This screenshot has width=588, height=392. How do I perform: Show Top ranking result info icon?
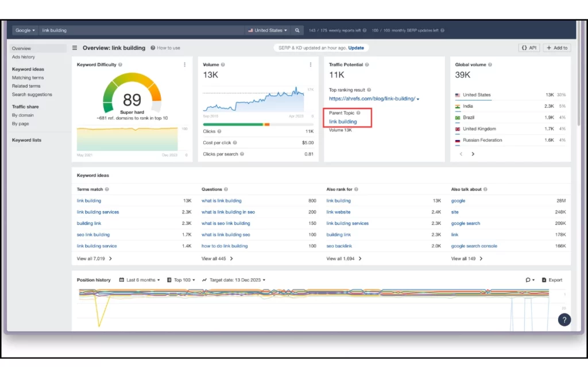coord(369,90)
